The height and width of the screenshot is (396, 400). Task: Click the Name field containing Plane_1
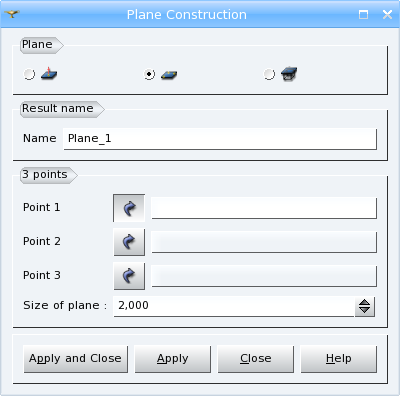click(x=220, y=139)
